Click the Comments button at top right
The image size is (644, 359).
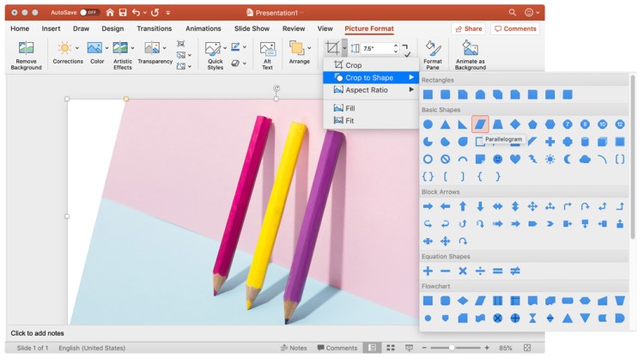tap(515, 28)
